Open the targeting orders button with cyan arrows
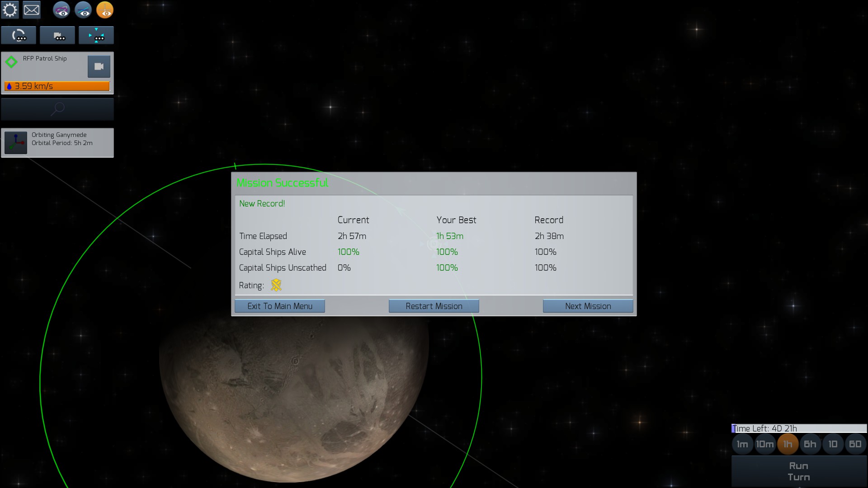This screenshot has height=488, width=868. pyautogui.click(x=96, y=35)
